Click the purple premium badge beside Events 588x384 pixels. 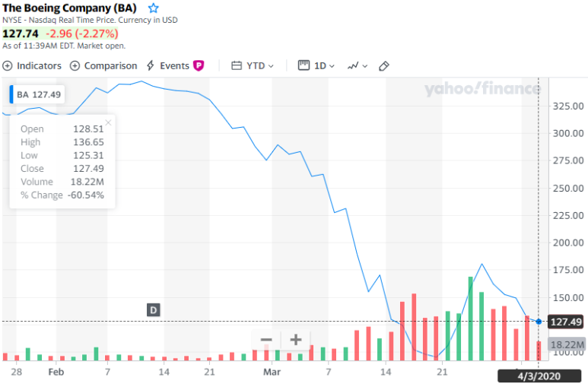[199, 66]
